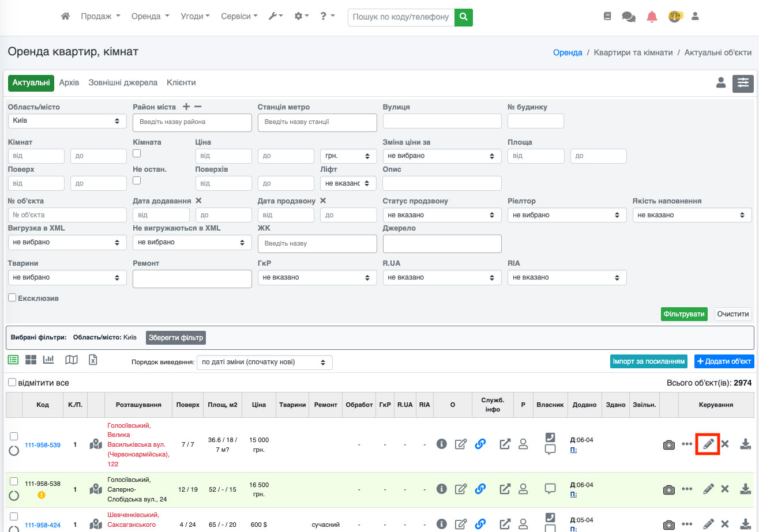This screenshot has width=759, height=532.
Task: Expand the Порядок виведення sort dropdown
Action: 264,363
